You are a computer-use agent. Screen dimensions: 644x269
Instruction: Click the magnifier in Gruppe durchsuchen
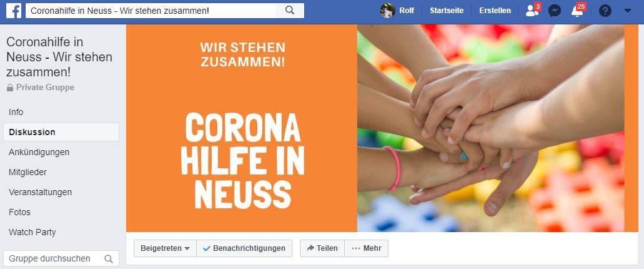(109, 259)
